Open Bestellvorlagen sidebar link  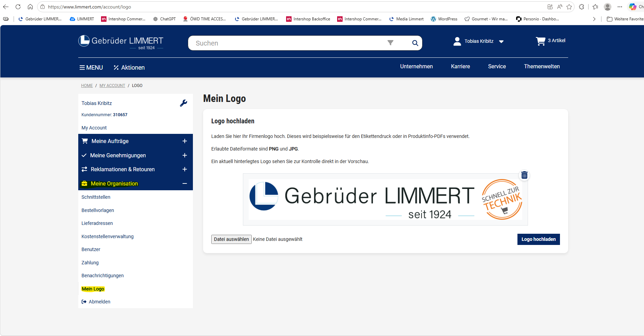(x=98, y=210)
